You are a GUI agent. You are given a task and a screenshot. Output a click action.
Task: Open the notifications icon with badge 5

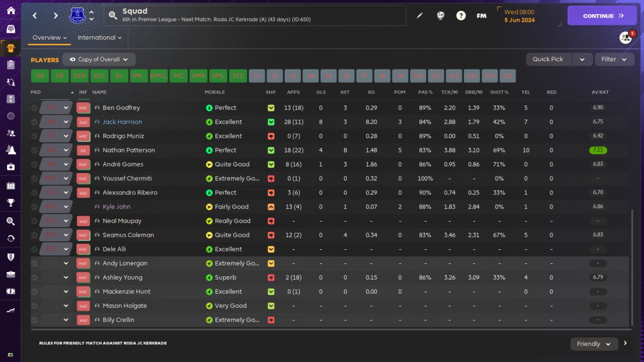point(626,37)
